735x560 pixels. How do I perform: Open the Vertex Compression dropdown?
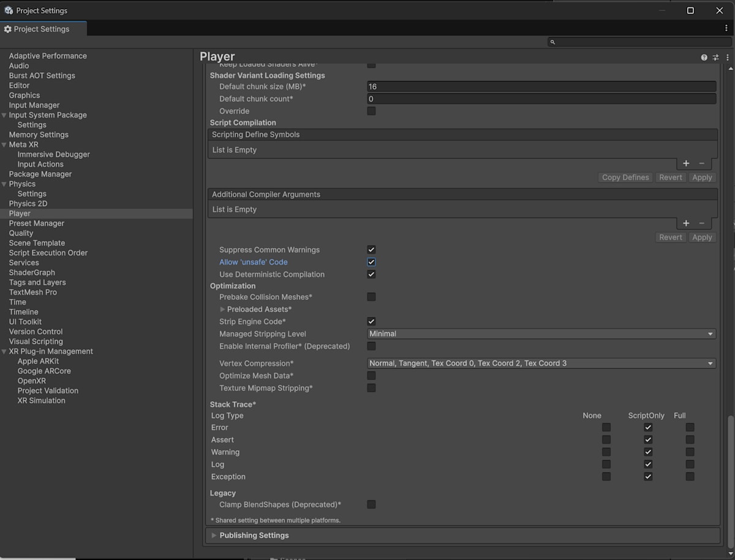[x=541, y=363]
